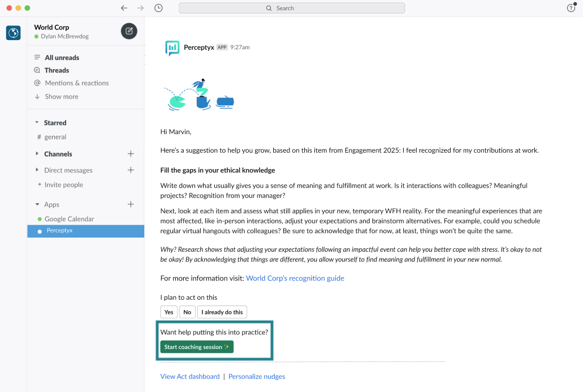Click the Yes button
The width and height of the screenshot is (583, 392).
(x=169, y=312)
